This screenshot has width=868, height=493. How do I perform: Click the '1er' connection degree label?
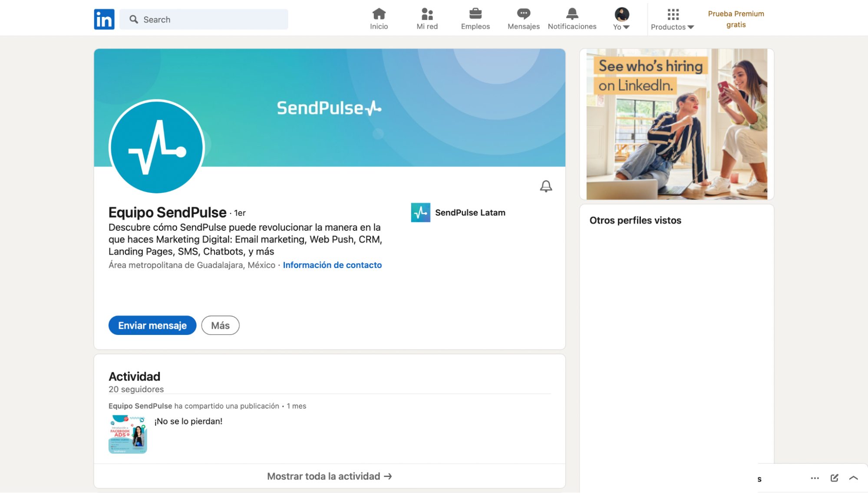coord(240,213)
